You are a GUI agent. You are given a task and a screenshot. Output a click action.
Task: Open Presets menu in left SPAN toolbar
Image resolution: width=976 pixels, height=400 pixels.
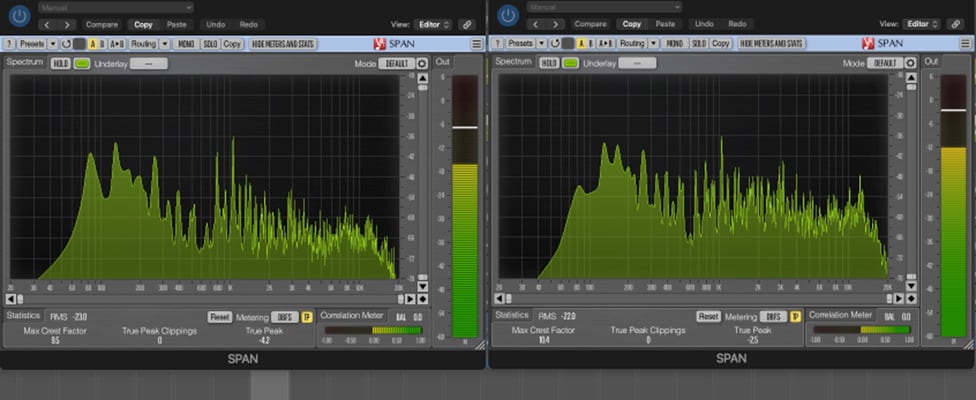[x=31, y=44]
